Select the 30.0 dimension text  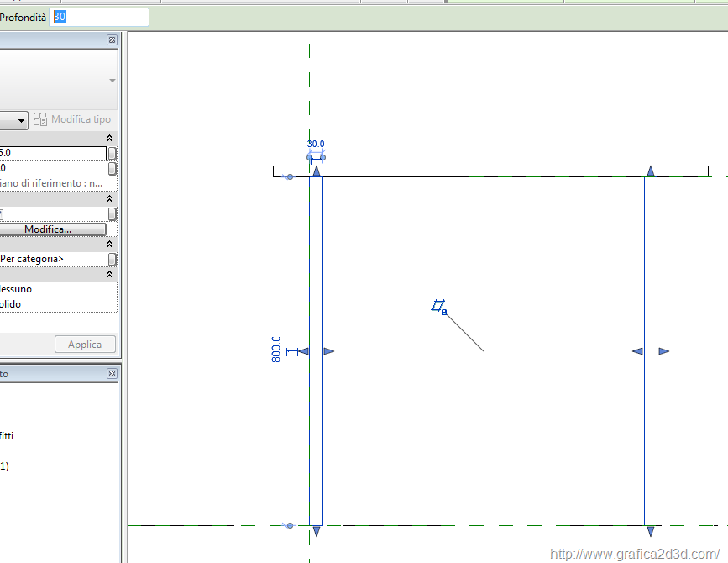(x=316, y=144)
